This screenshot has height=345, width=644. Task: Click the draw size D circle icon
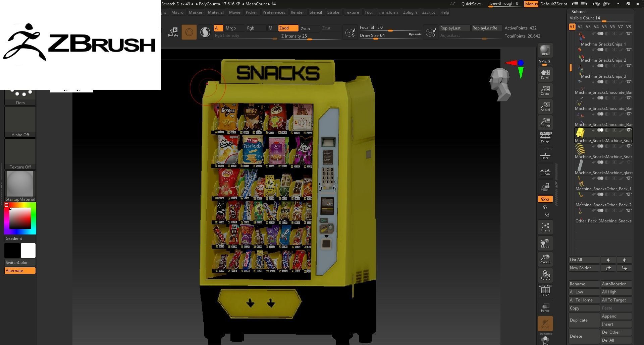pos(431,32)
